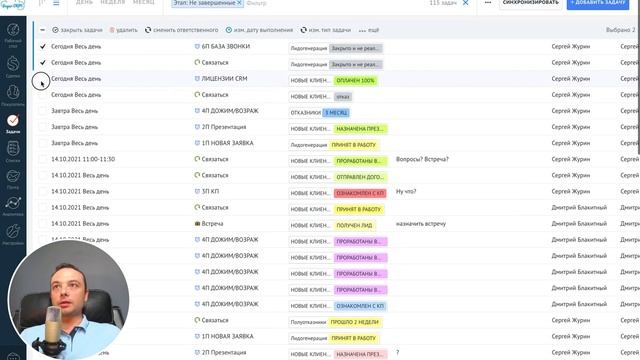
Task: Click the CRM logo at top left
Action: coord(13,5)
